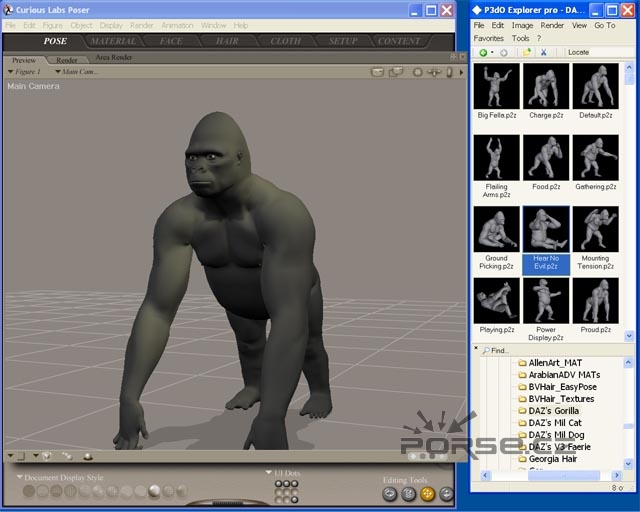Click the green Back arrow in P3dO toolbar
The image size is (640, 512).
pyautogui.click(x=482, y=52)
